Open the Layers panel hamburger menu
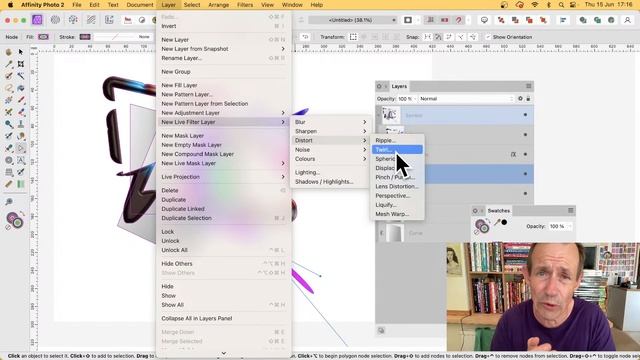Viewport: 640px width, 360px height. [x=529, y=86]
